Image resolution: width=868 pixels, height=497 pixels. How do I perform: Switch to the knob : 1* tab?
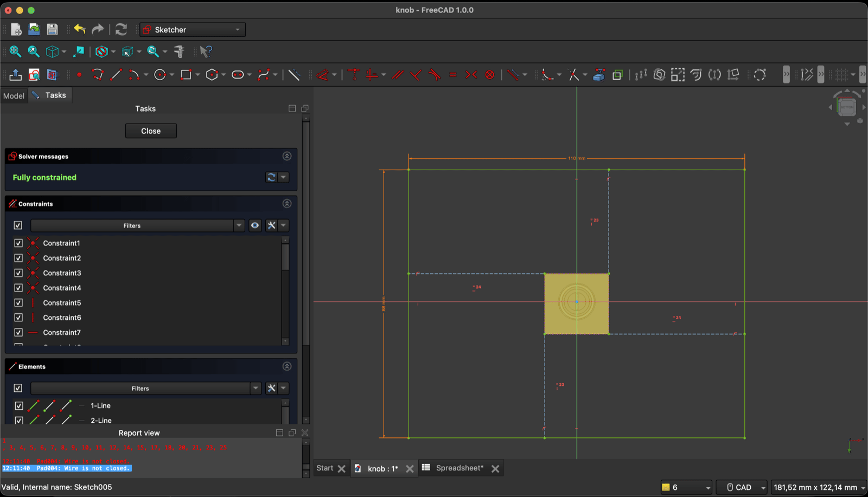pyautogui.click(x=382, y=468)
